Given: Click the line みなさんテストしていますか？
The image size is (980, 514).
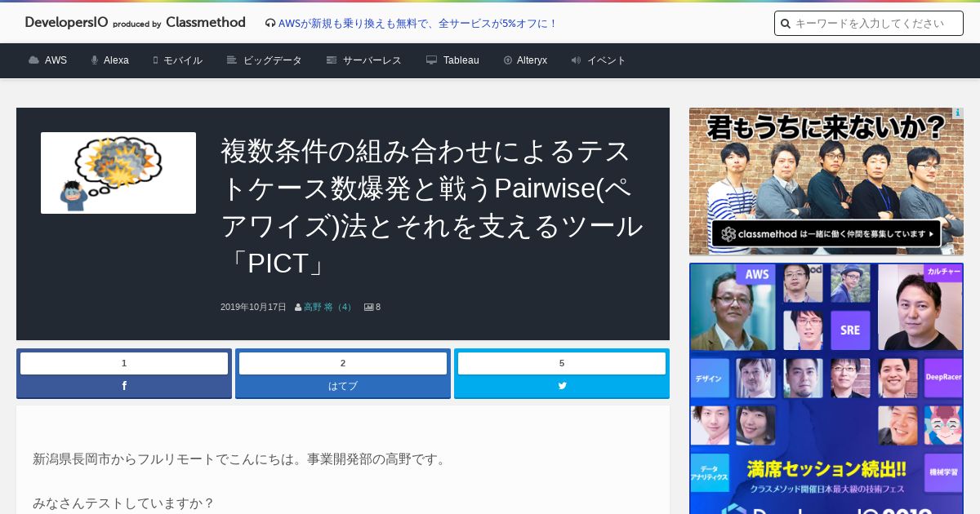Looking at the screenshot, I should (x=123, y=503).
